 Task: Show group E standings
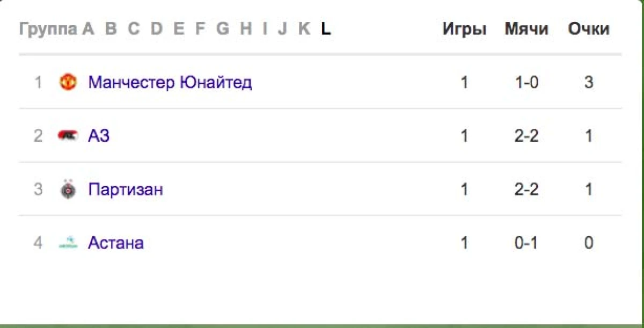pos(179,28)
